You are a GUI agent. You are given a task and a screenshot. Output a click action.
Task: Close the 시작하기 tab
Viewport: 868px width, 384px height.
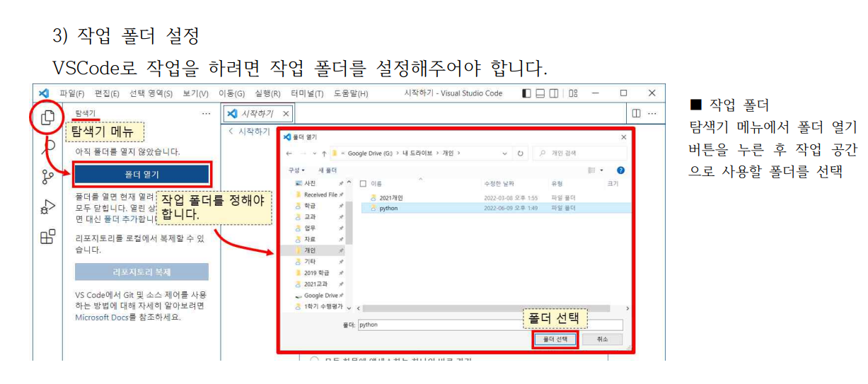pos(286,113)
